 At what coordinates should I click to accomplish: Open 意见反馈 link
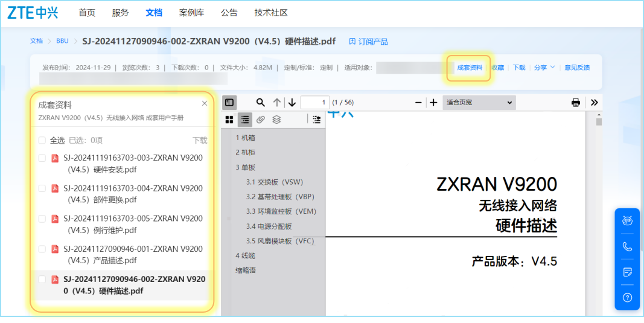point(577,68)
